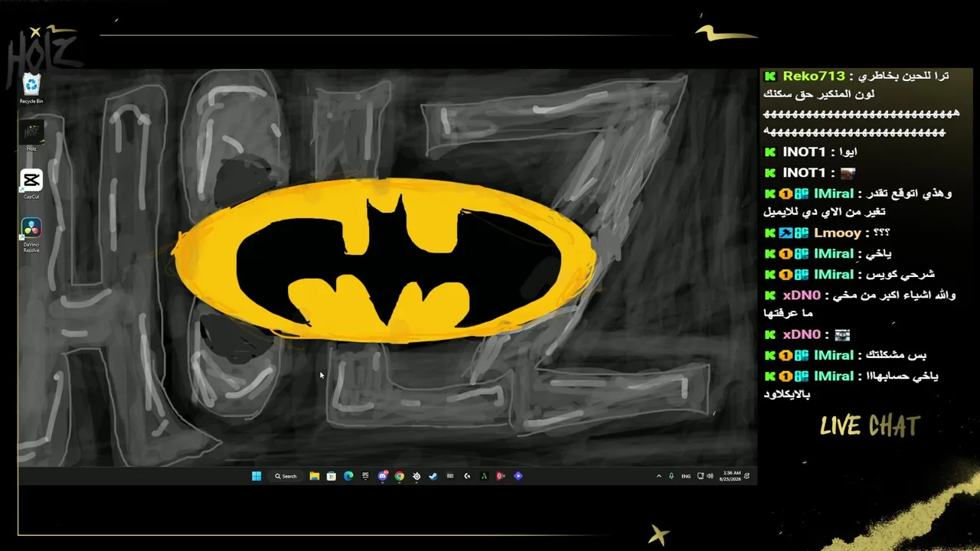Open File Explorer from the taskbar
The image size is (980, 551).
coord(315,476)
